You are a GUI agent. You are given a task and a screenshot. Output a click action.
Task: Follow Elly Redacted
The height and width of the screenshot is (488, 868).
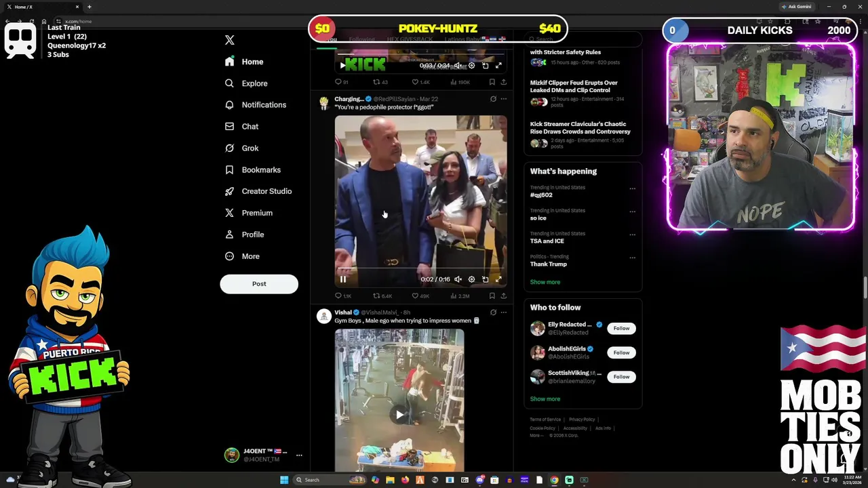coord(621,328)
